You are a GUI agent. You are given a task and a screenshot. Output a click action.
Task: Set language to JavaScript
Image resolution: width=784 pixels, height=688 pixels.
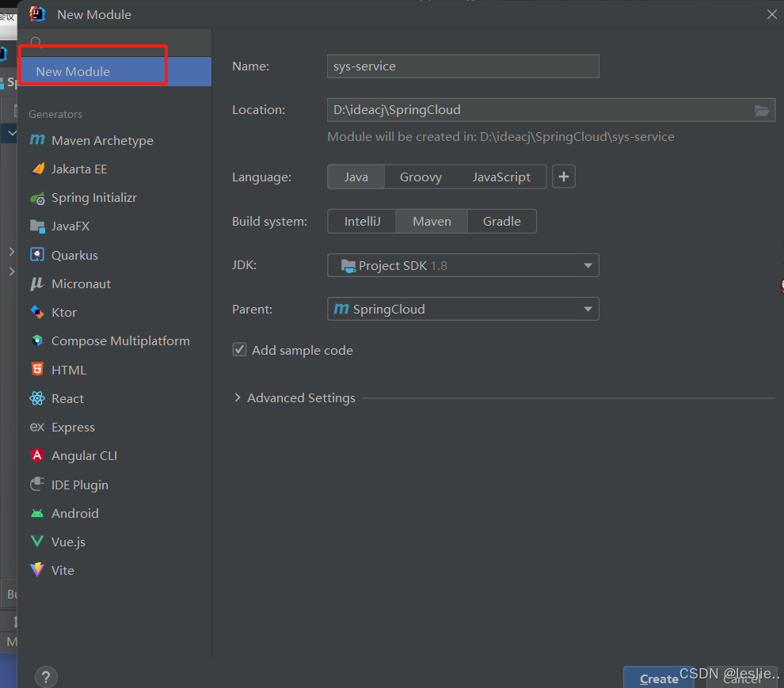click(x=501, y=177)
